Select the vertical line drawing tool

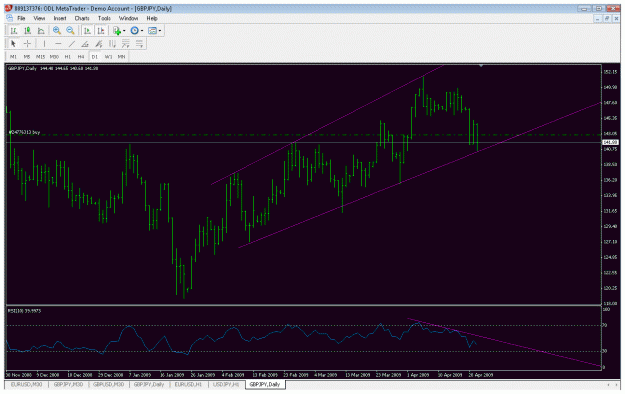click(x=44, y=43)
